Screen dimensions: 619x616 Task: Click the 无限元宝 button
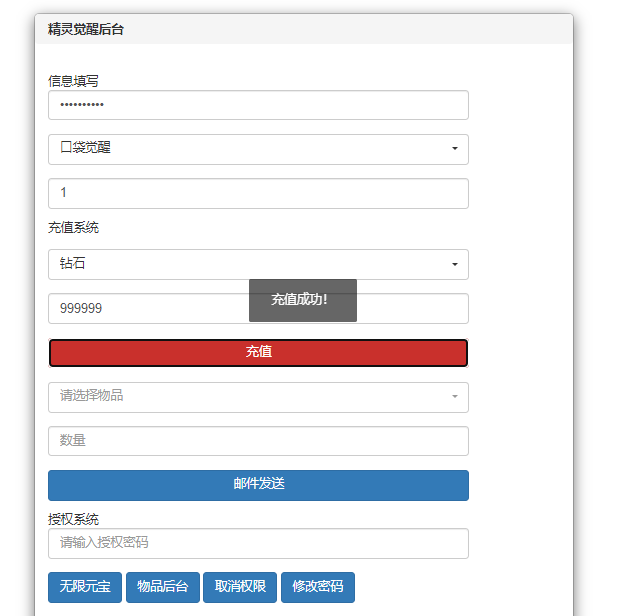(85, 587)
